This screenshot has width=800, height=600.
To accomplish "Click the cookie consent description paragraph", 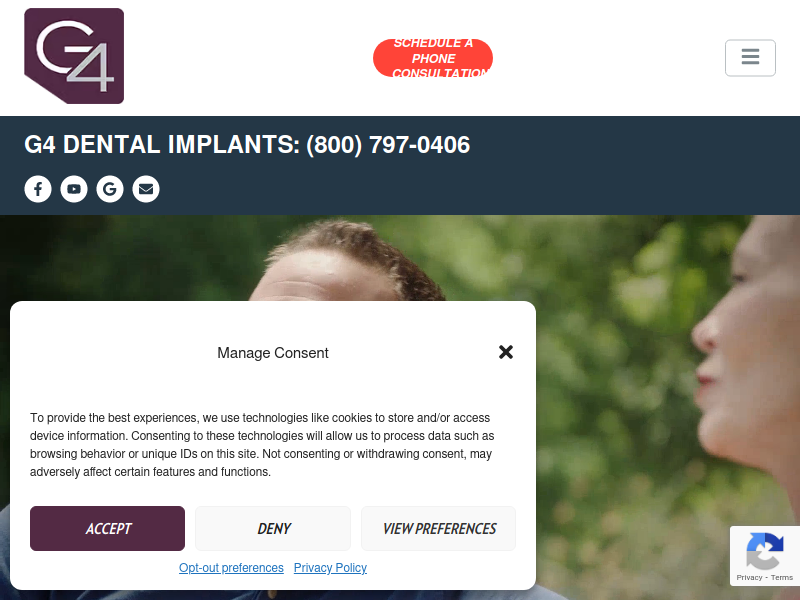I will [262, 445].
